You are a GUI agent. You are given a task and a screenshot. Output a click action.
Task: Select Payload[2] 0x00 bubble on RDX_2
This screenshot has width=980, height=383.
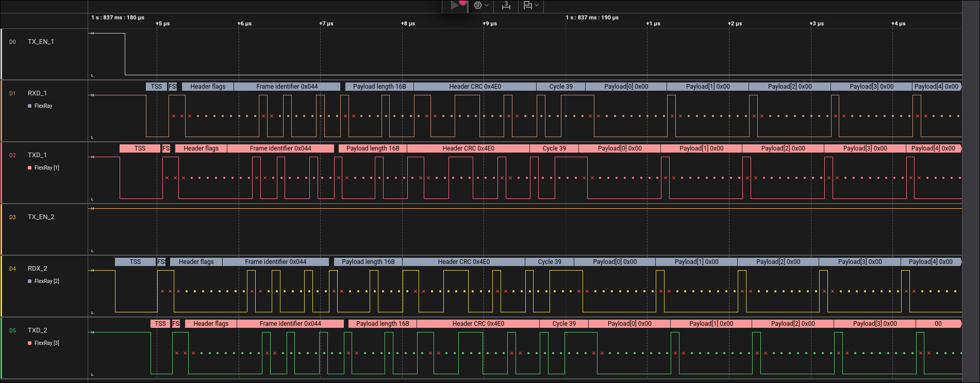pos(778,262)
